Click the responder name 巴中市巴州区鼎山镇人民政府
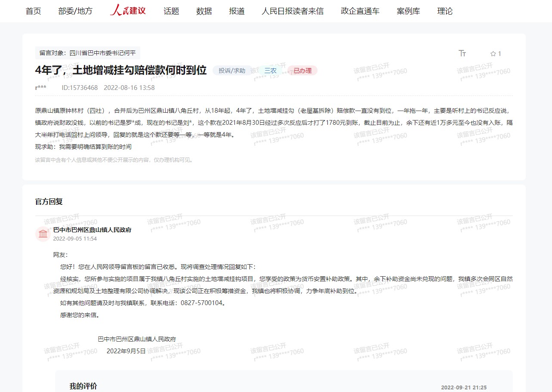The height and width of the screenshot is (392, 552). 92,230
